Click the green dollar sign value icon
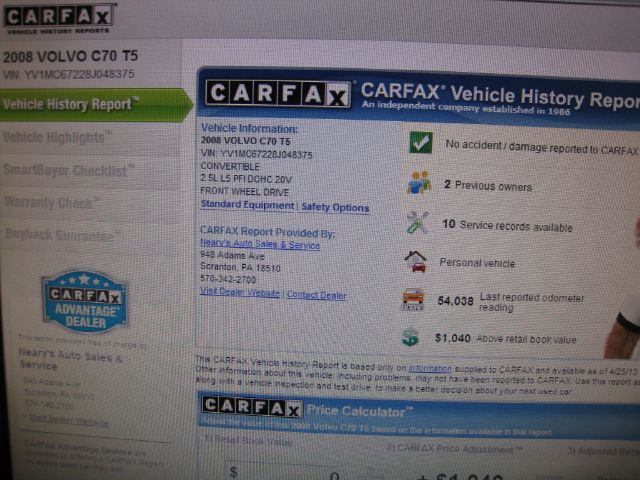The height and width of the screenshot is (480, 640). (x=410, y=338)
